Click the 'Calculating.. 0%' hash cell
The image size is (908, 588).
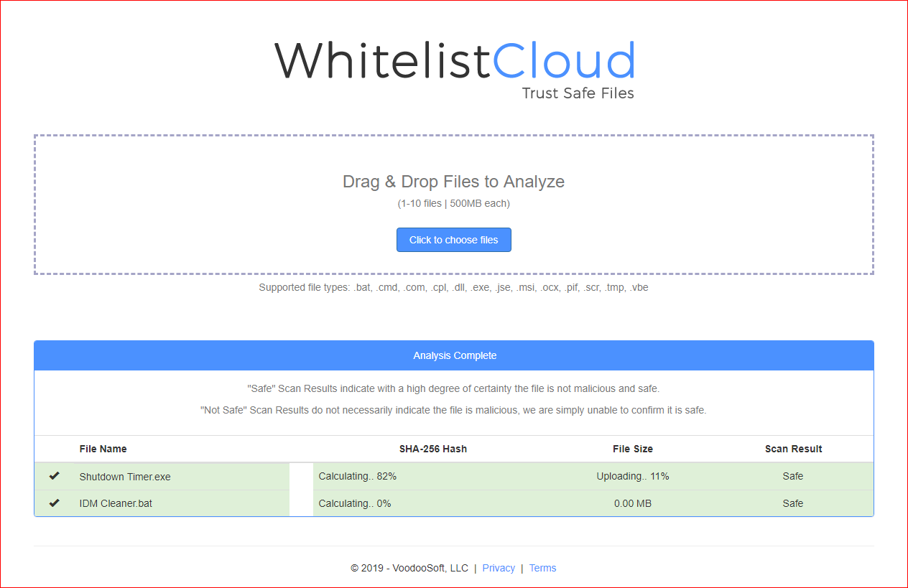click(355, 503)
